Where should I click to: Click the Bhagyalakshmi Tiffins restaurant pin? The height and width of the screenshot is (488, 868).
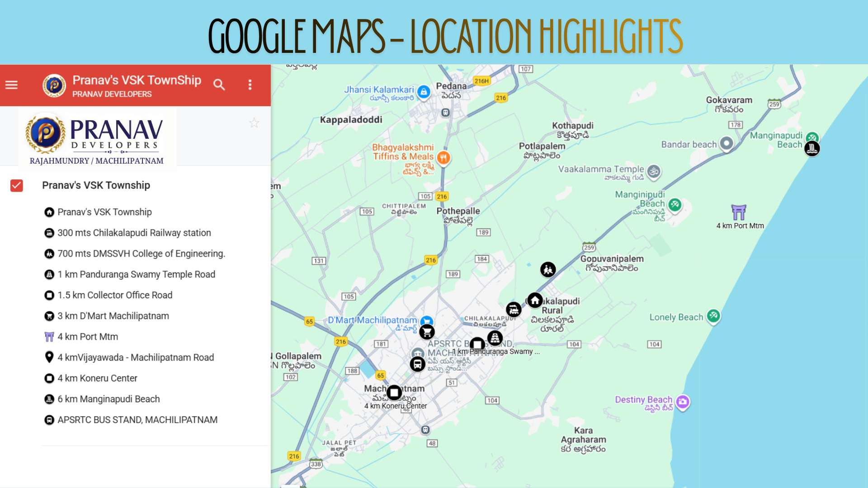(443, 158)
